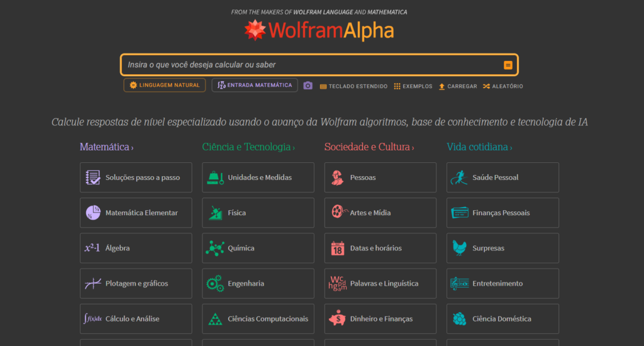Image resolution: width=644 pixels, height=346 pixels.
Task: Open the Matemática Elementar topic
Action: [x=136, y=213]
